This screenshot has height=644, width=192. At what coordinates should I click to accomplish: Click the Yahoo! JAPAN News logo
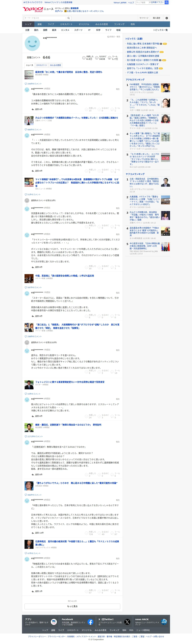38,10
